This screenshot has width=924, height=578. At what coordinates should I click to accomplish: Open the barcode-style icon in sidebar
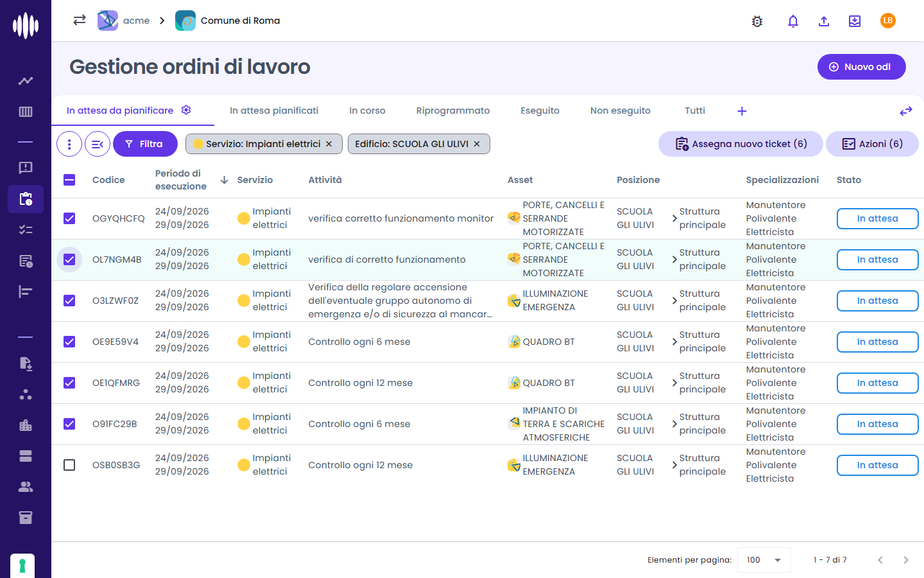click(26, 112)
